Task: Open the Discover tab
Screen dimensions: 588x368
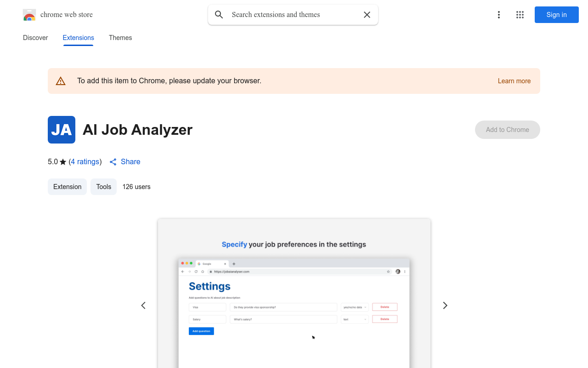Action: click(x=35, y=38)
